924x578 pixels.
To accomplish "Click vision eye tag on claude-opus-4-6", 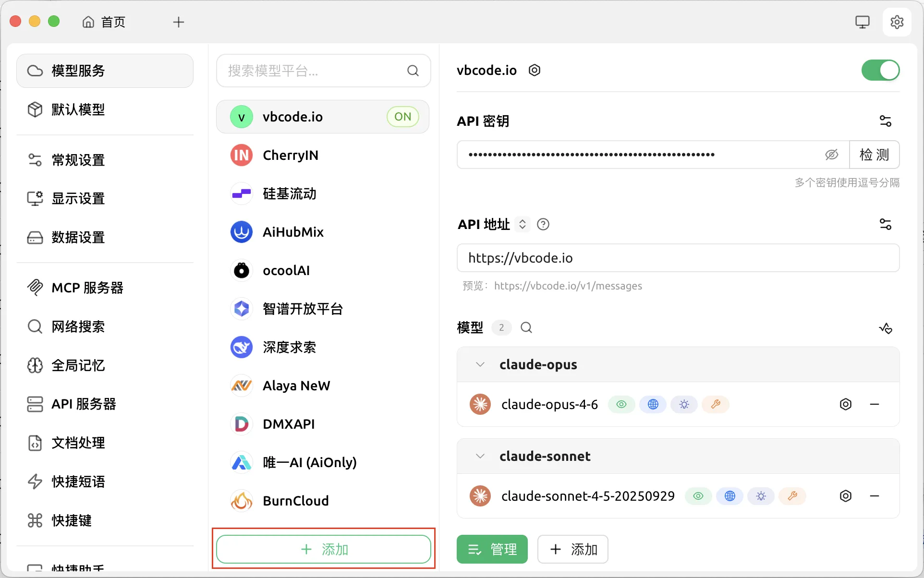I will coord(621,404).
